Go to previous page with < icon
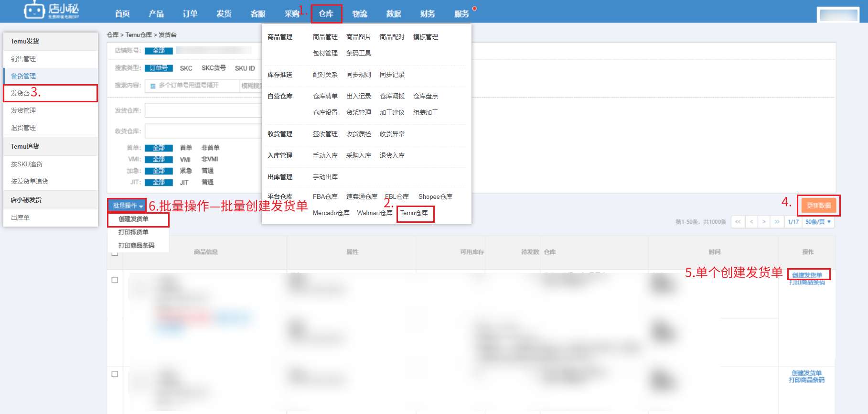The height and width of the screenshot is (414, 868). (751, 222)
